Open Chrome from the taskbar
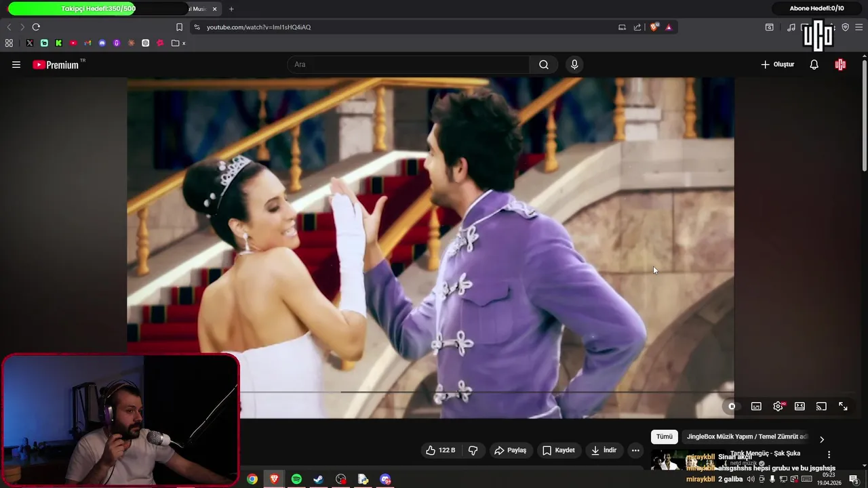868x488 pixels. 252,479
